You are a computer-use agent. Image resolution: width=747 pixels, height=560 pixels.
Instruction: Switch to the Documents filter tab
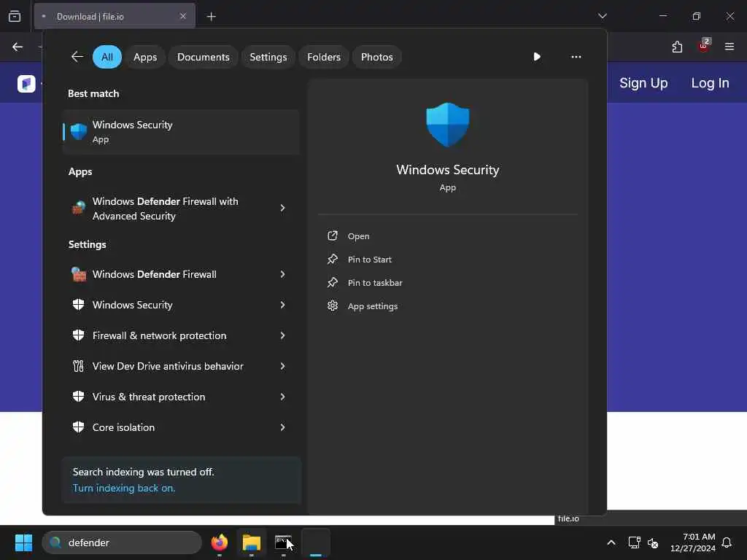pos(204,57)
